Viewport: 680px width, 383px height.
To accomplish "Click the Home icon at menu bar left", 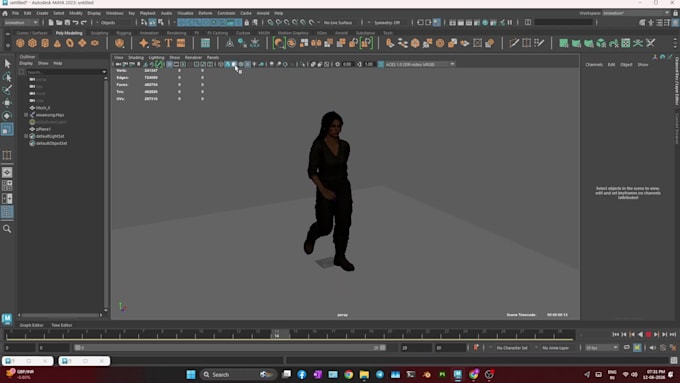I will (x=5, y=13).
